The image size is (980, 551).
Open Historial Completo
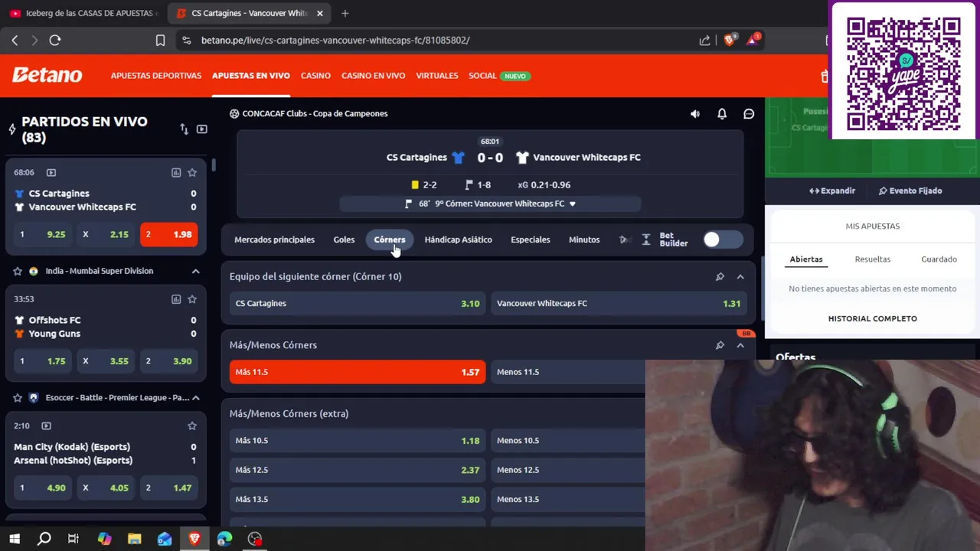point(872,318)
